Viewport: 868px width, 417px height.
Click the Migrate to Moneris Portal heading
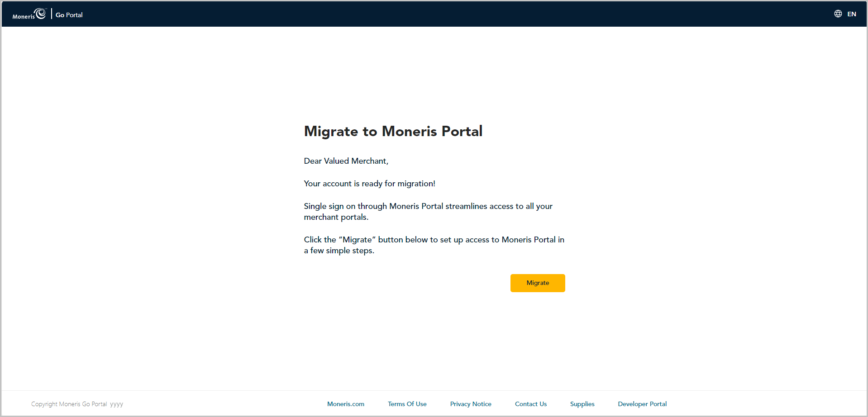393,131
